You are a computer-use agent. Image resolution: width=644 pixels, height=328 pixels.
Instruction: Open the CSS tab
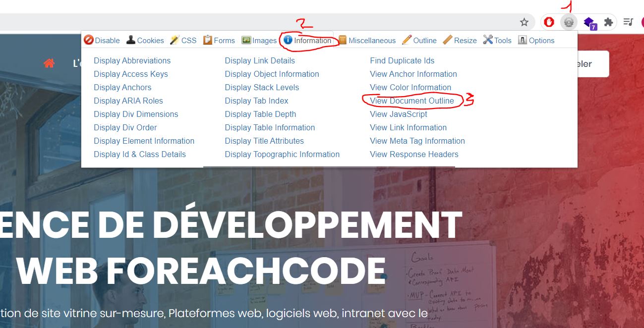[183, 40]
